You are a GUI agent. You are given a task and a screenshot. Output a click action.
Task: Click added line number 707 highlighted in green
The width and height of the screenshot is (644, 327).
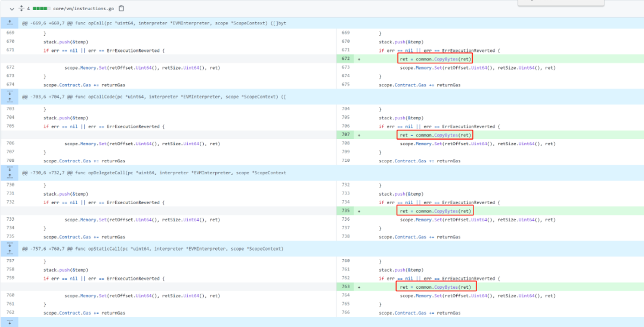coord(345,135)
